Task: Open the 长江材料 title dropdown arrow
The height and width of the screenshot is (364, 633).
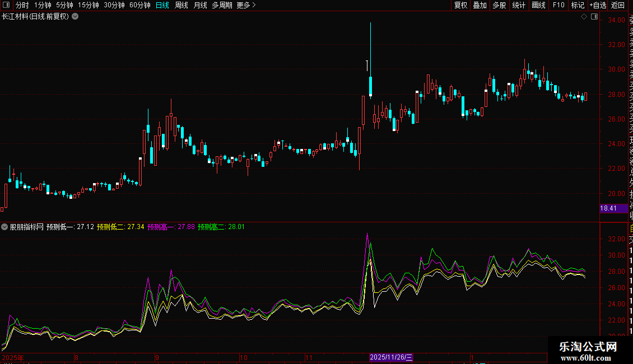Action: coord(75,17)
